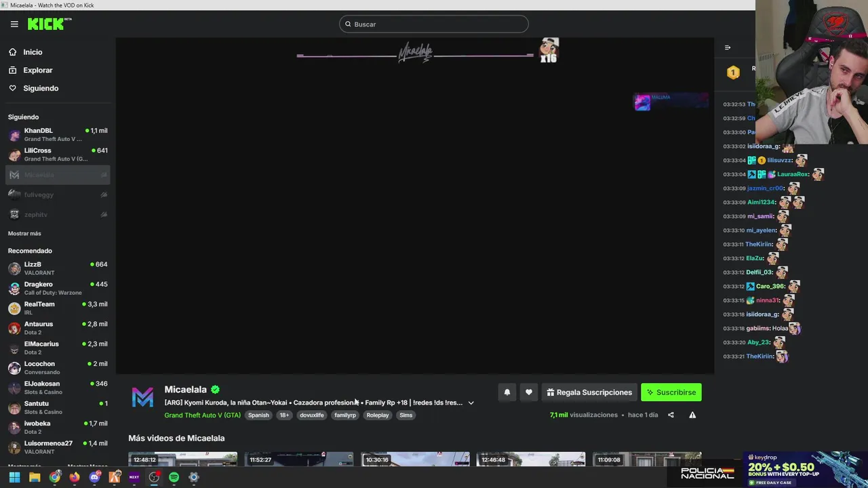The width and height of the screenshot is (868, 488).
Task: Click the dovuxlife tag
Action: pos(312,415)
